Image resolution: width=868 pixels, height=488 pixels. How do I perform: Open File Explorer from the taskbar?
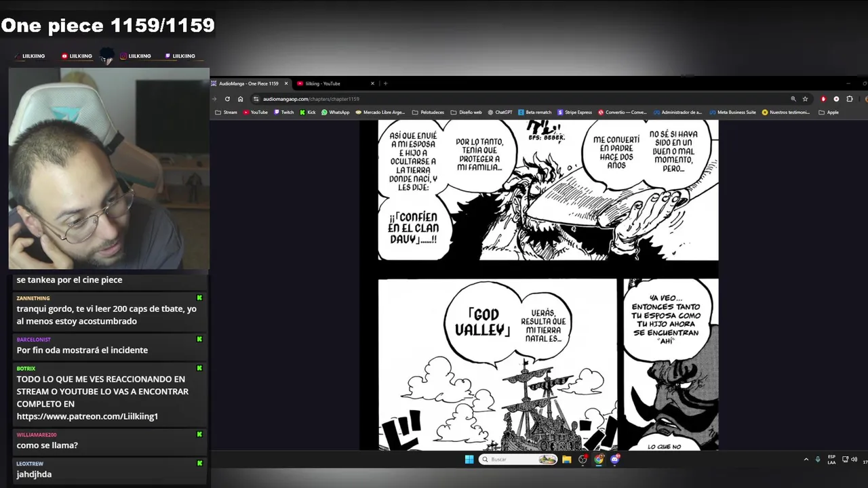566,460
